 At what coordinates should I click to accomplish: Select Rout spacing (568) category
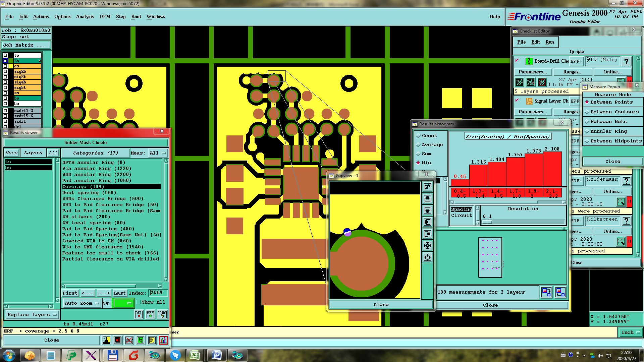click(x=89, y=193)
